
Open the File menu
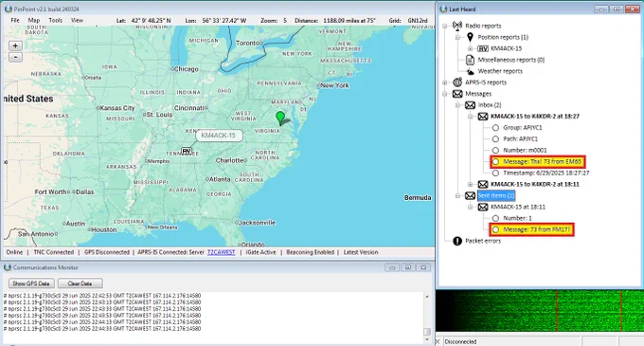[15, 20]
